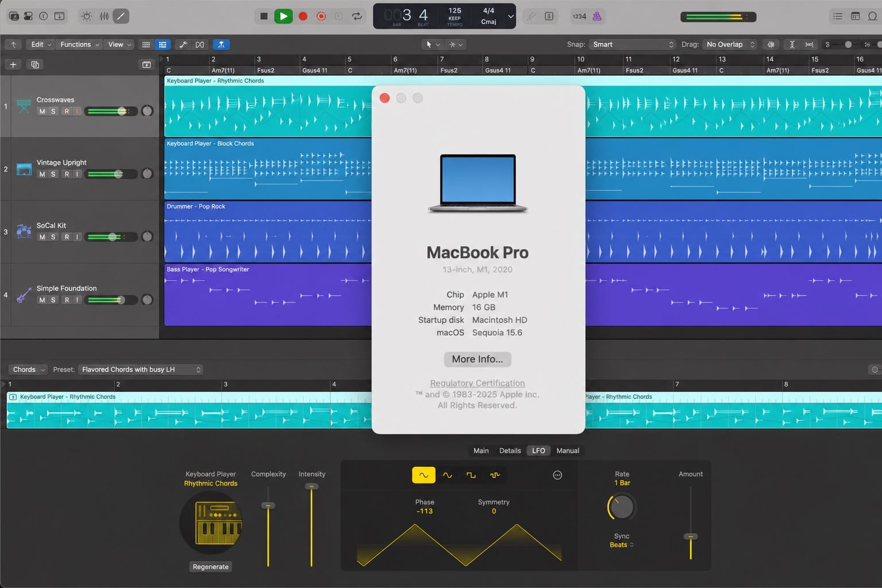Viewport: 882px width, 588px height.
Task: Click horizontal auto zoom icon
Action: tap(809, 44)
